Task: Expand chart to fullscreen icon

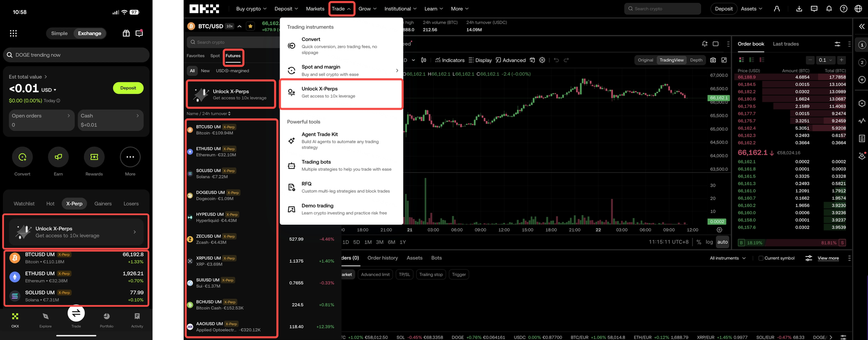Action: pyautogui.click(x=724, y=60)
